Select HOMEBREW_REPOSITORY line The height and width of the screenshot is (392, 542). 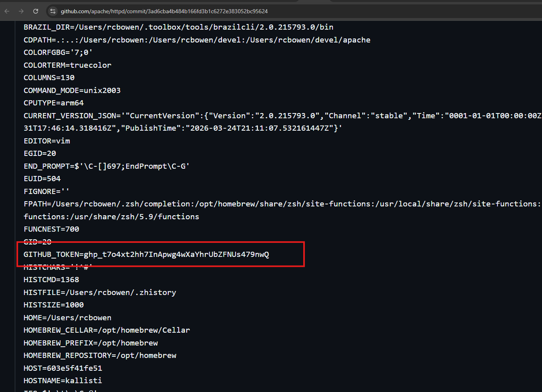click(100, 355)
